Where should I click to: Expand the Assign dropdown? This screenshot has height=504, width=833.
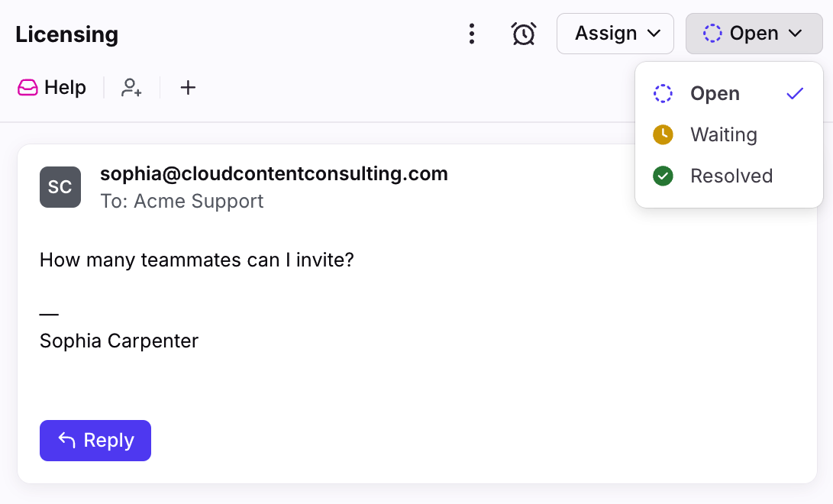(615, 34)
